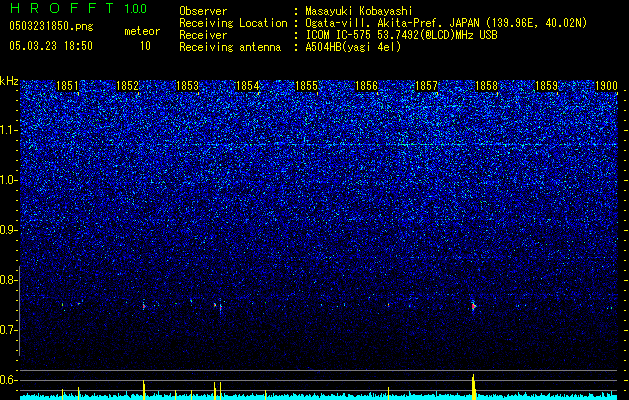Screen dimensions: 629x400
Task: Click the double meteor echo after 1853
Action: [218, 307]
